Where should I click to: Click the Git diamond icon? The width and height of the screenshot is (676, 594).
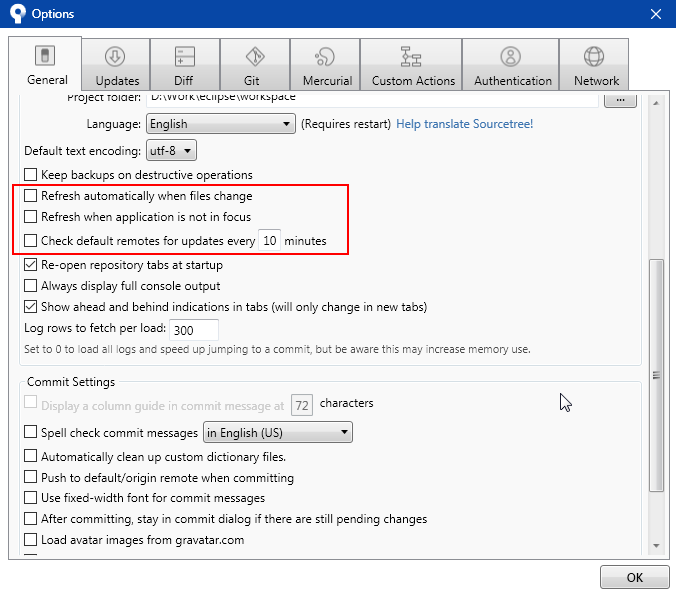[x=255, y=56]
